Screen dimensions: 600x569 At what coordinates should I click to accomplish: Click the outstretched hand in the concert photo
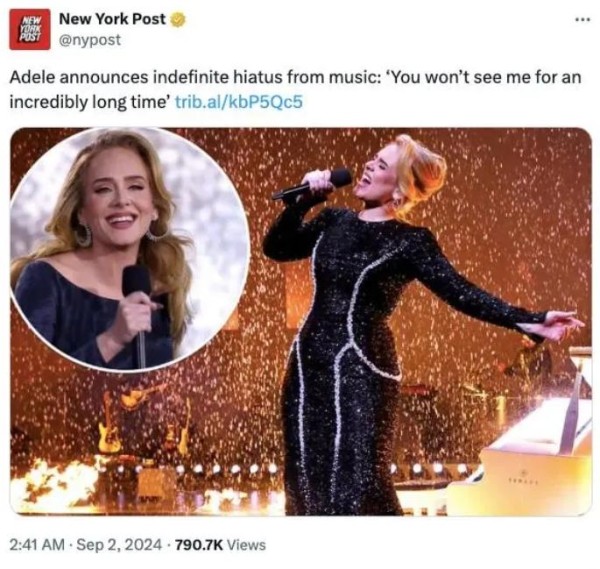(x=562, y=325)
